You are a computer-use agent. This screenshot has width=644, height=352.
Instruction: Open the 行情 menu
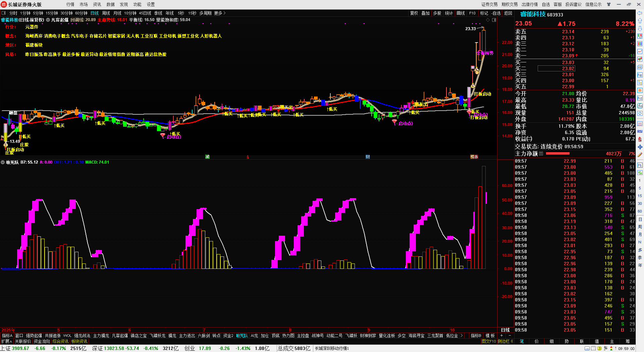70,4
